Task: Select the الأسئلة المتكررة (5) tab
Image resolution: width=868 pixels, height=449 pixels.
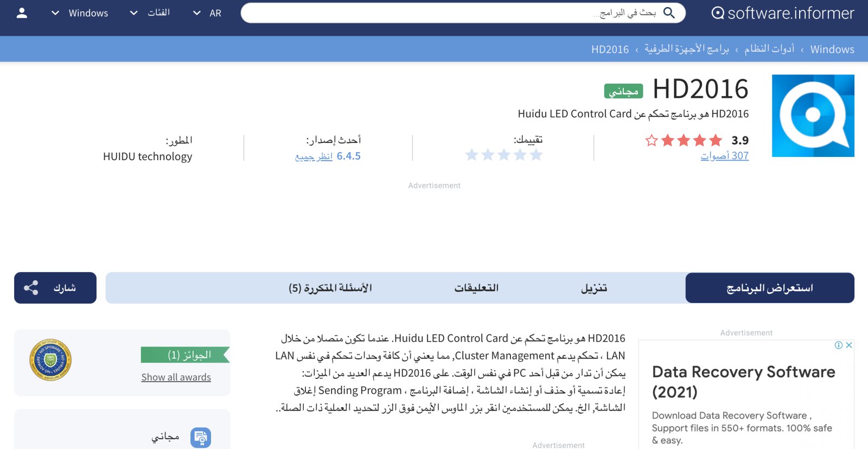Action: pyautogui.click(x=330, y=288)
